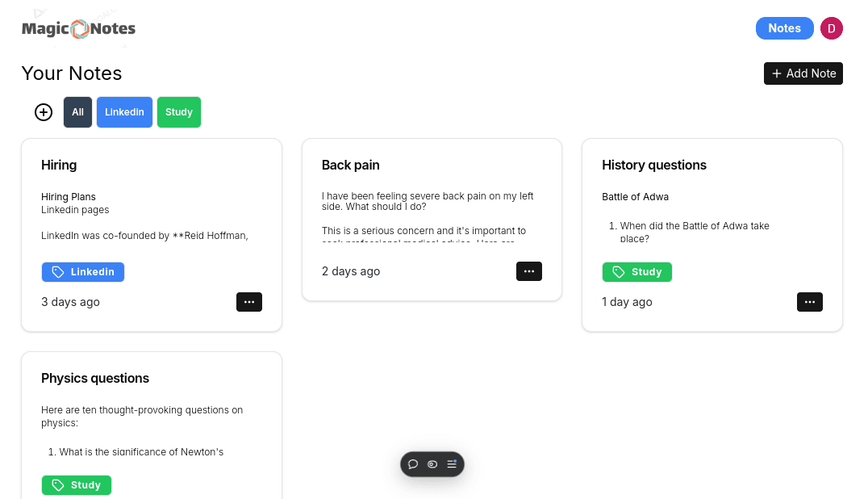Filter notes by the All tag
Viewport: 868px width, 499px height.
click(77, 112)
